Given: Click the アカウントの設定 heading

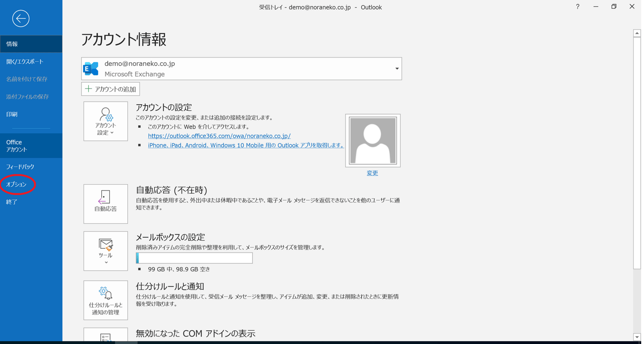Looking at the screenshot, I should (x=164, y=107).
